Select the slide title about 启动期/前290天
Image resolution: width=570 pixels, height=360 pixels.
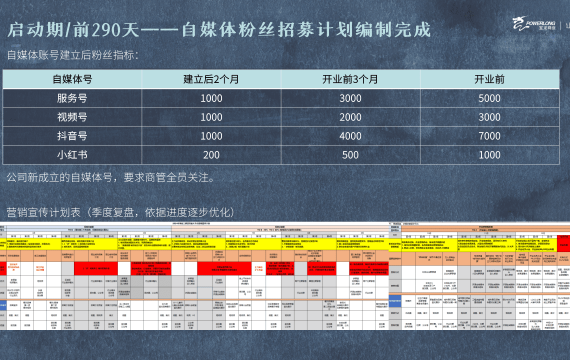[219, 30]
